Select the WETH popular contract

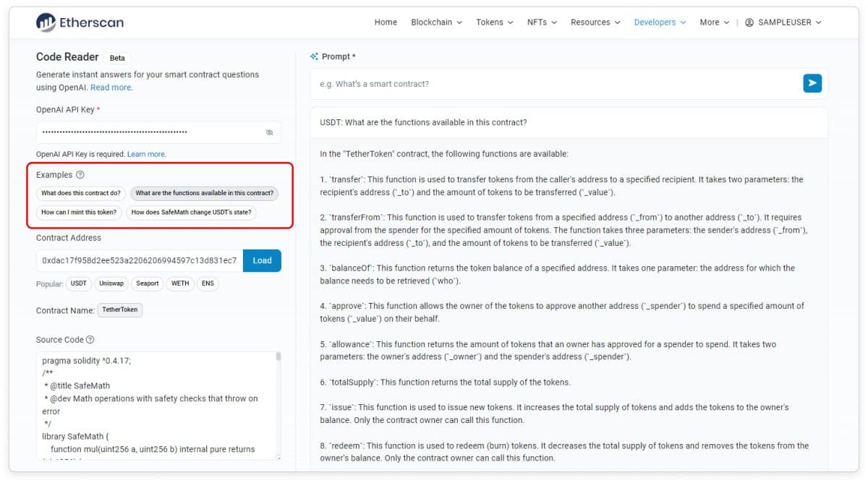[180, 283]
